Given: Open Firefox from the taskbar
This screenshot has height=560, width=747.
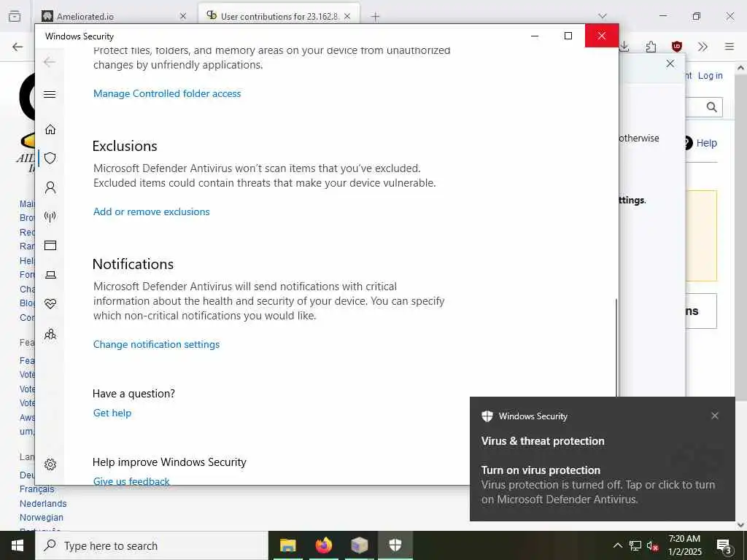Looking at the screenshot, I should [323, 545].
